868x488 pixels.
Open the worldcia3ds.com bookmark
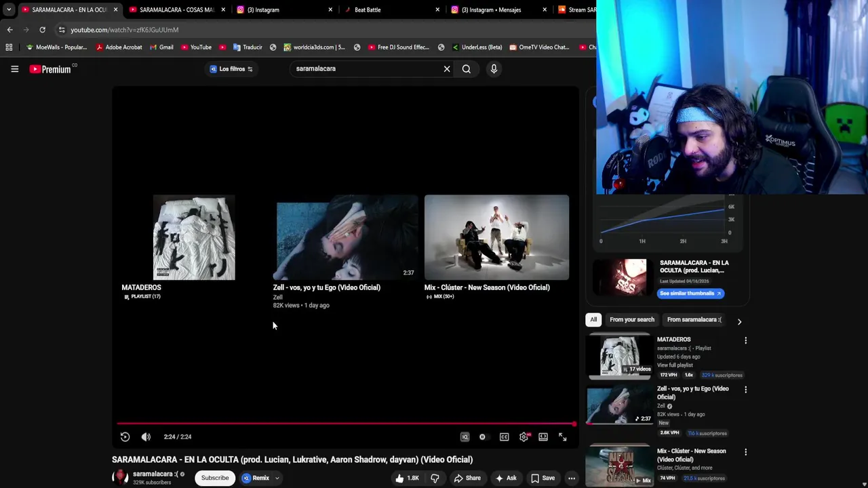314,47
